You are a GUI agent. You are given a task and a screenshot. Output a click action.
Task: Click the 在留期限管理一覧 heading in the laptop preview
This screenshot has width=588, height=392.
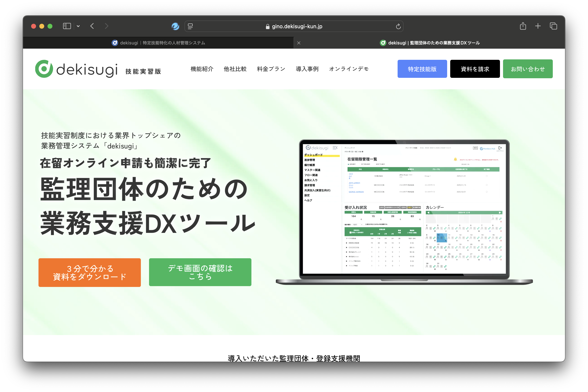point(362,159)
